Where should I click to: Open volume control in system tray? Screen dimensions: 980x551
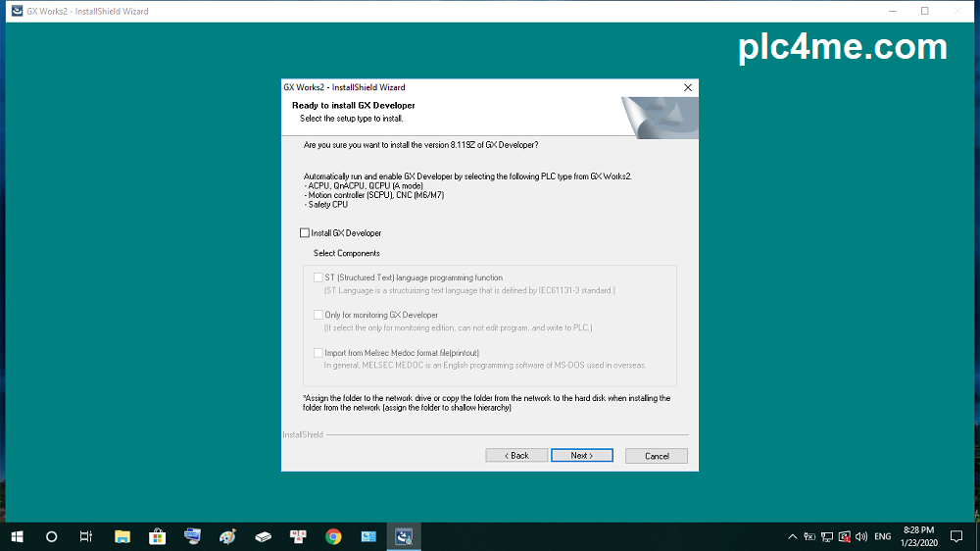tap(860, 537)
